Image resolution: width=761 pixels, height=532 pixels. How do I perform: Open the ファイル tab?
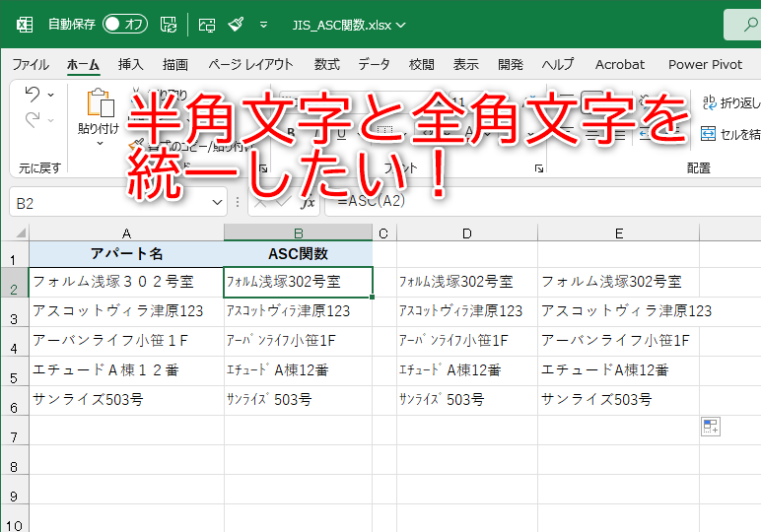click(31, 64)
